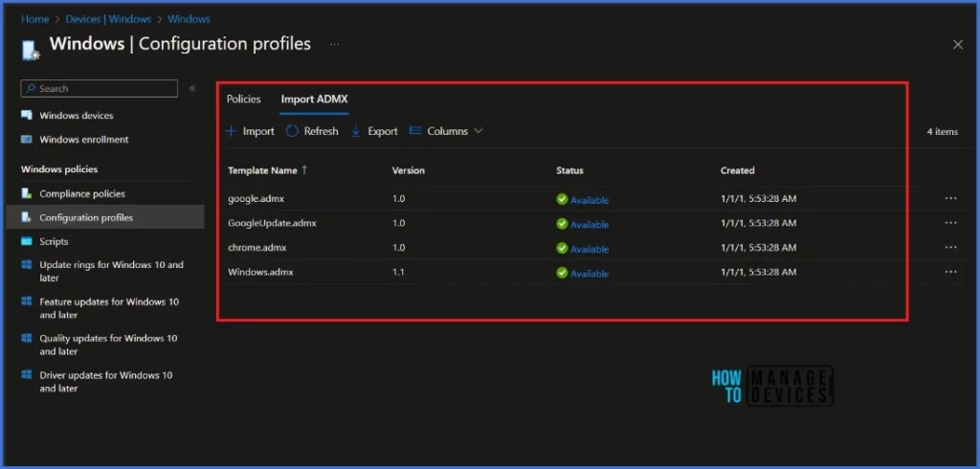Open Windows devices in the sidebar
The image size is (980, 469).
coord(77,116)
